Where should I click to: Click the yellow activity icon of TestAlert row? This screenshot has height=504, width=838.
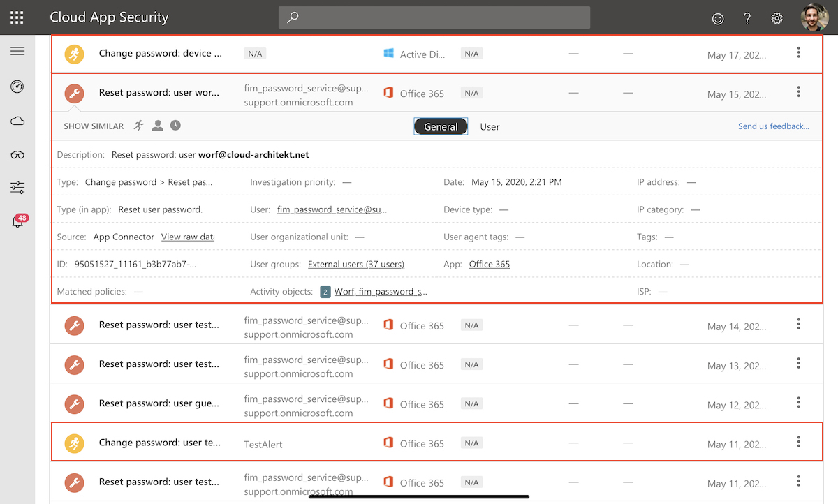(x=74, y=443)
